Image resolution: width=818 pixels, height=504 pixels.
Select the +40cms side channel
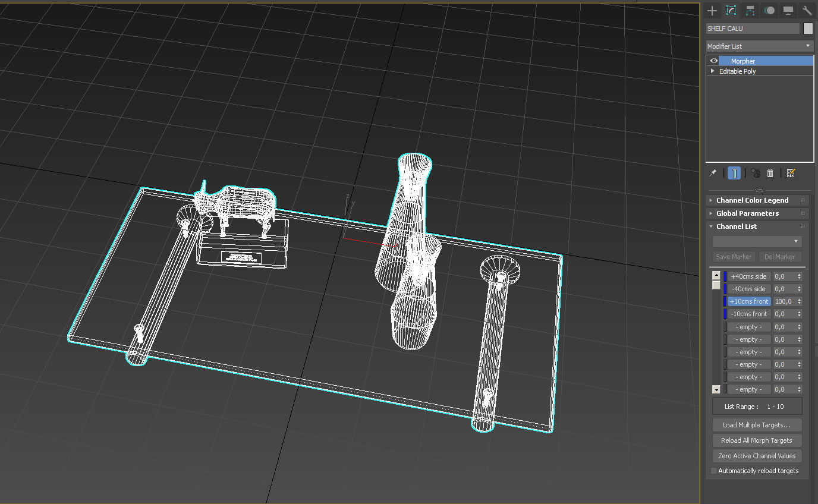coord(748,276)
